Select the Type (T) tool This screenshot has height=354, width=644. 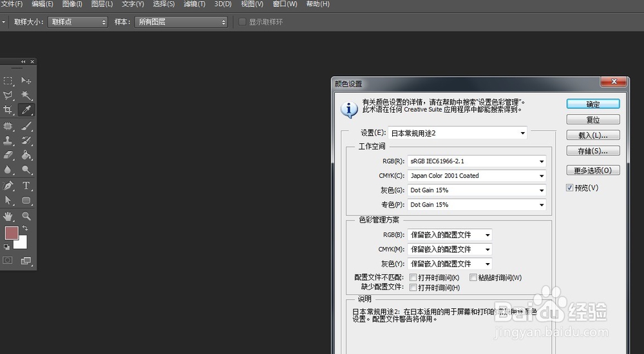pyautogui.click(x=26, y=186)
